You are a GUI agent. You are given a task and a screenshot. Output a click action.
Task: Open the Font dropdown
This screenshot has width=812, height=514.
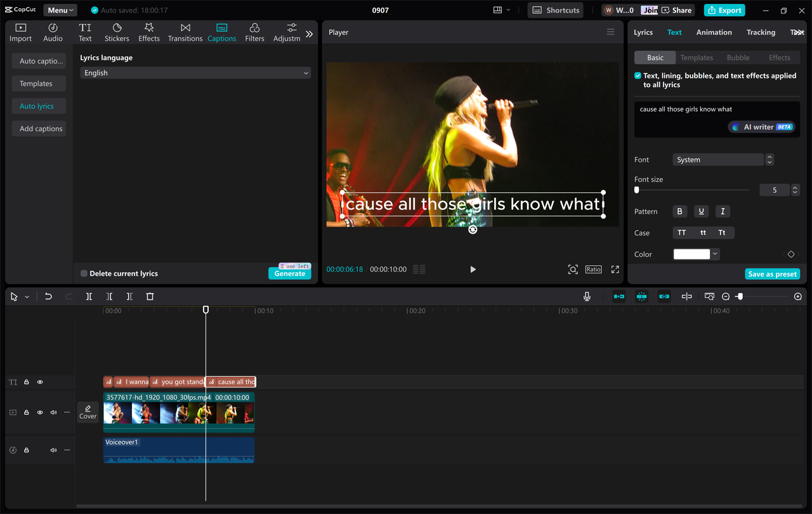click(x=718, y=160)
